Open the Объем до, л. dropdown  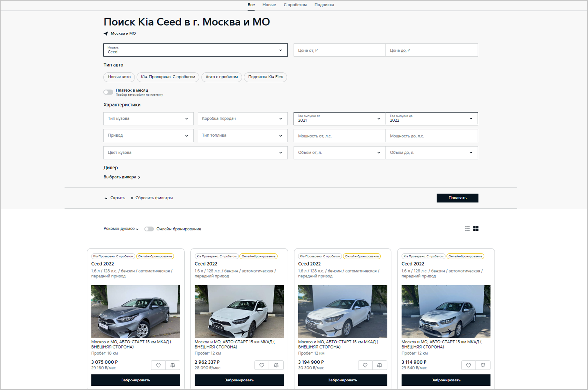432,153
